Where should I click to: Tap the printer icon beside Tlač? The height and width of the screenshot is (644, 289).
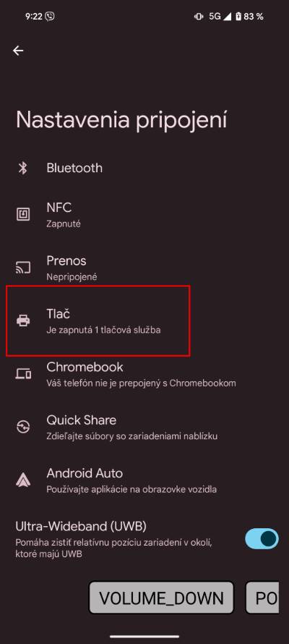pos(23,321)
